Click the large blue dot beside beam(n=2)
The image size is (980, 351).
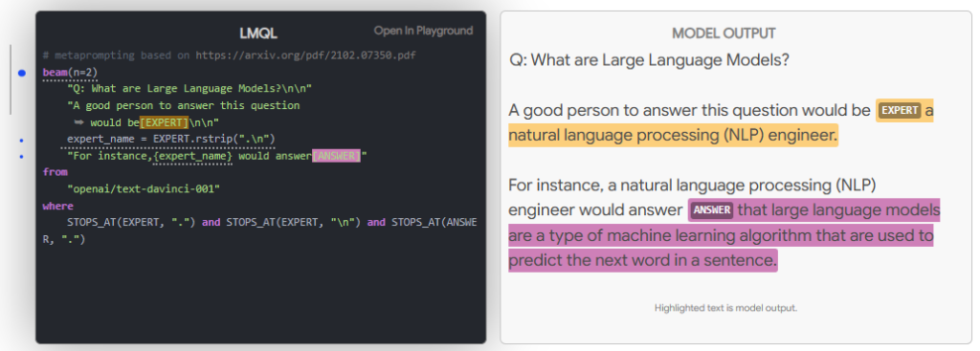coord(22,73)
